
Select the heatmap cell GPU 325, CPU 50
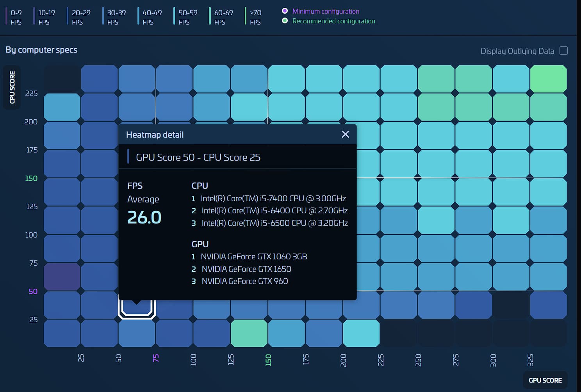point(548,277)
